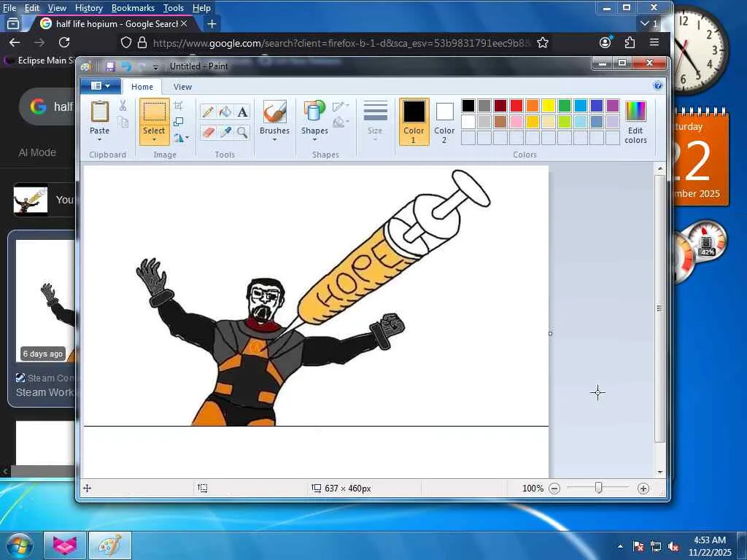Open the Paint file menu button
747x560 pixels.
point(100,86)
